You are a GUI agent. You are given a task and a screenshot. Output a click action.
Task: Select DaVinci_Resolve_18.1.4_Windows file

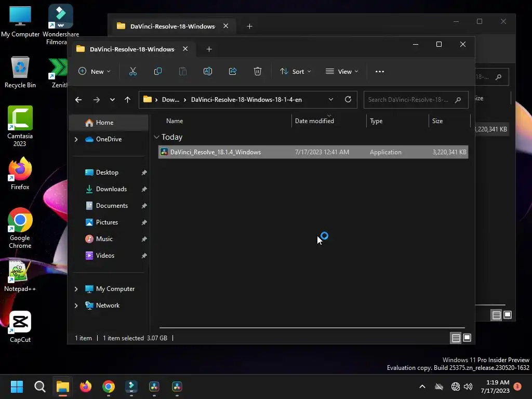(x=313, y=152)
